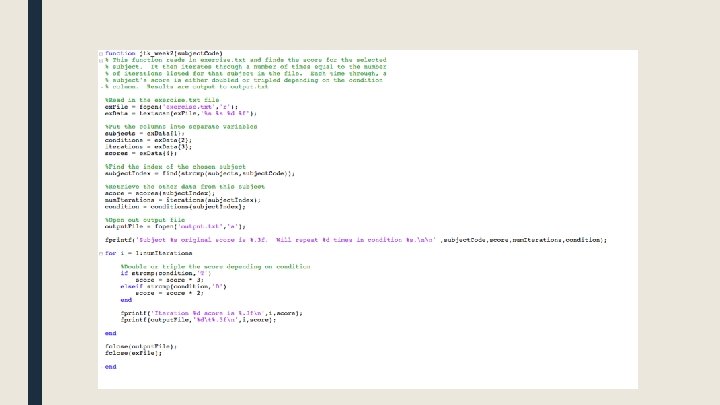This screenshot has height=405, width=720.
Task: Click the fprintf(outputFile line inside loop
Action: click(x=198, y=320)
